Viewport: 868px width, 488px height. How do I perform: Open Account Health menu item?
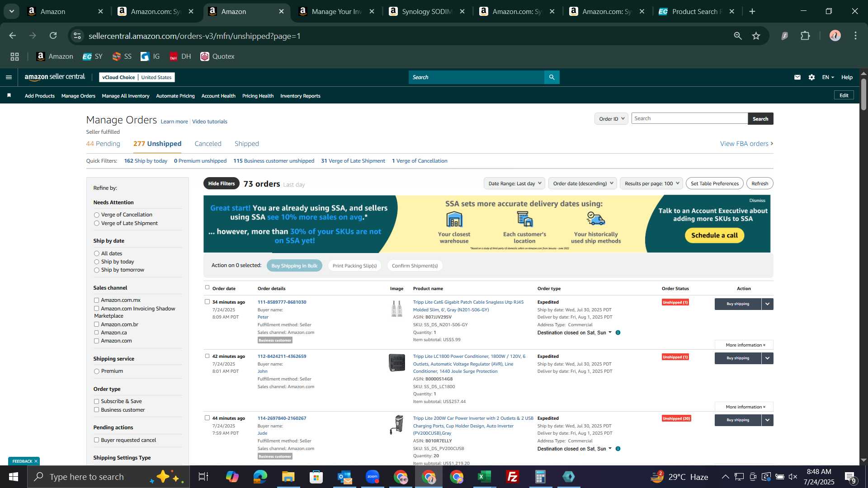[x=218, y=96]
